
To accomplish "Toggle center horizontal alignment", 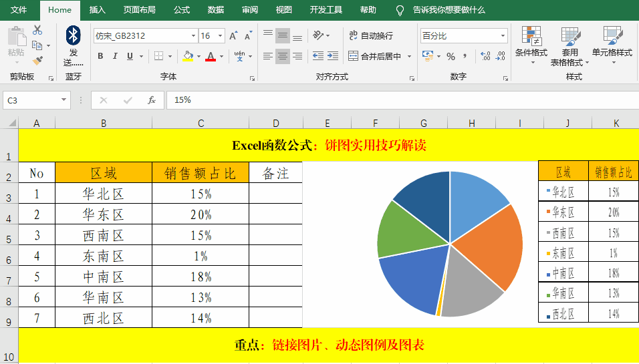I will (x=283, y=56).
